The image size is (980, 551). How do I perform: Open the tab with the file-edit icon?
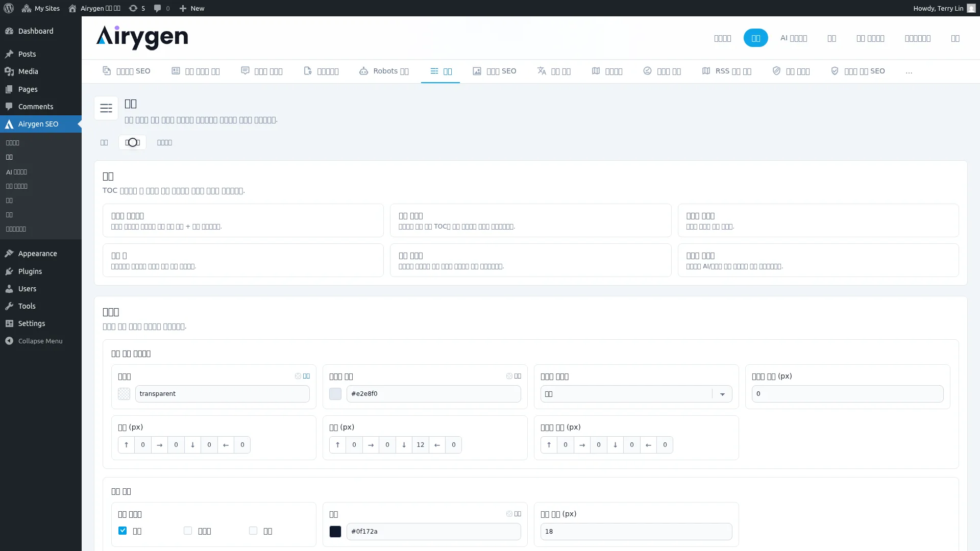321,71
